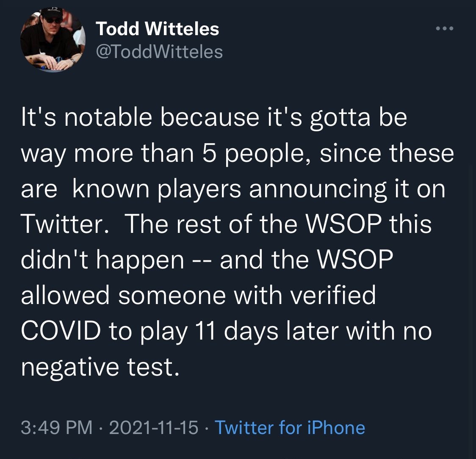Open Todd Witteles' profile picture
This screenshot has height=459, width=476.
[x=53, y=40]
